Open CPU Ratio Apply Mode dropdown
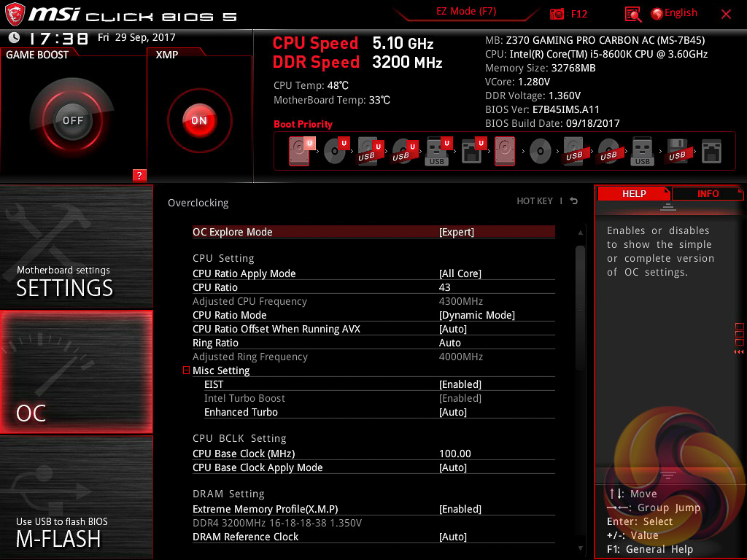Image resolution: width=747 pixels, height=560 pixels. point(460,273)
